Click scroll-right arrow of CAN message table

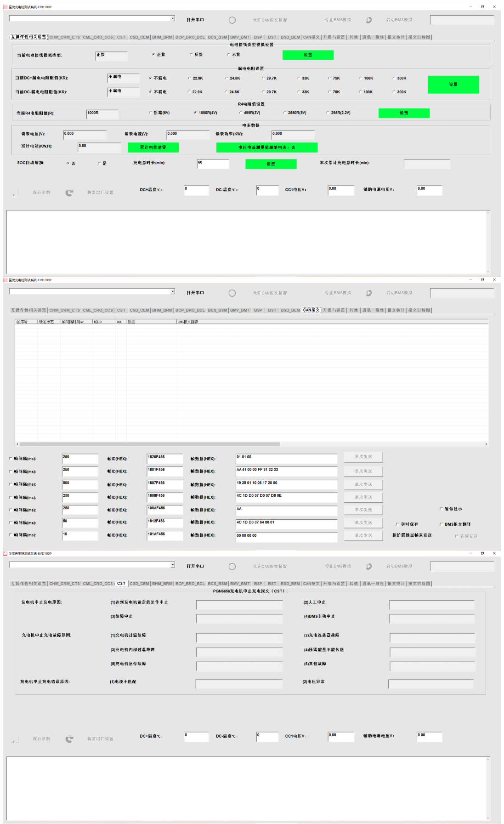tap(486, 444)
